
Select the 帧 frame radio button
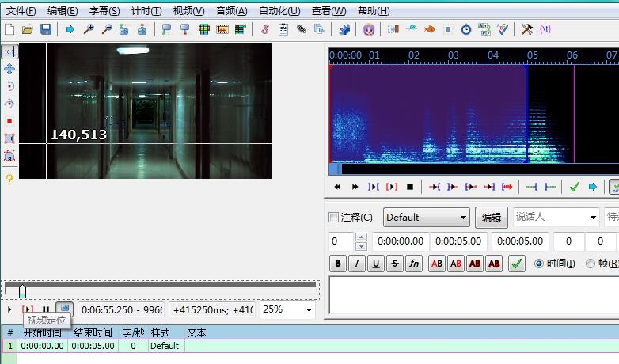tap(591, 264)
